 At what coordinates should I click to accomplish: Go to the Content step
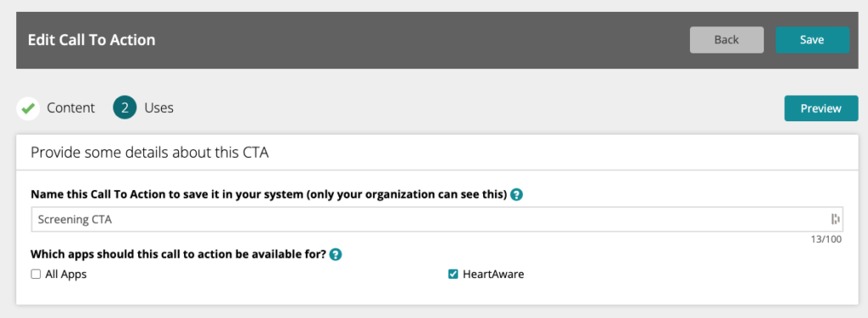(71, 108)
